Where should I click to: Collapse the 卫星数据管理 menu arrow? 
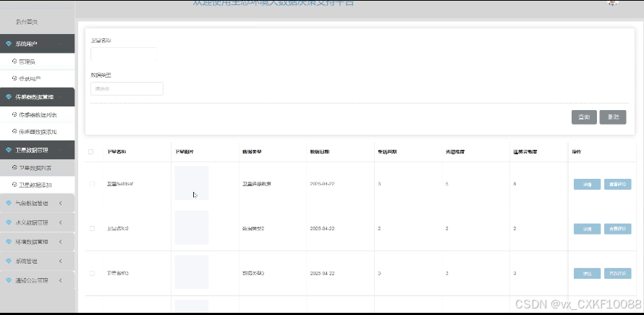point(60,150)
